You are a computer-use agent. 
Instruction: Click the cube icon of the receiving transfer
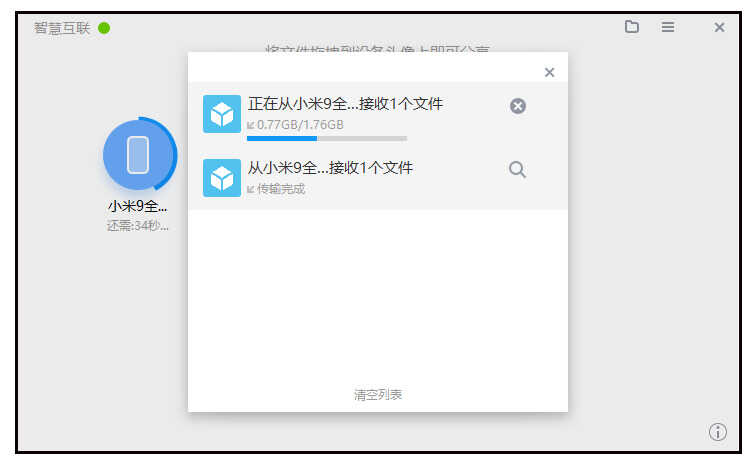[x=222, y=114]
